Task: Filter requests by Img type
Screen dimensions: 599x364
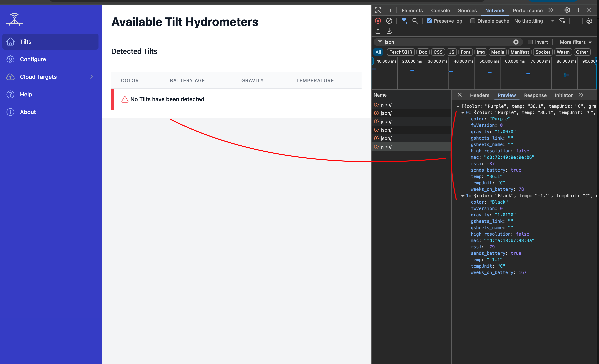Action: [x=480, y=52]
